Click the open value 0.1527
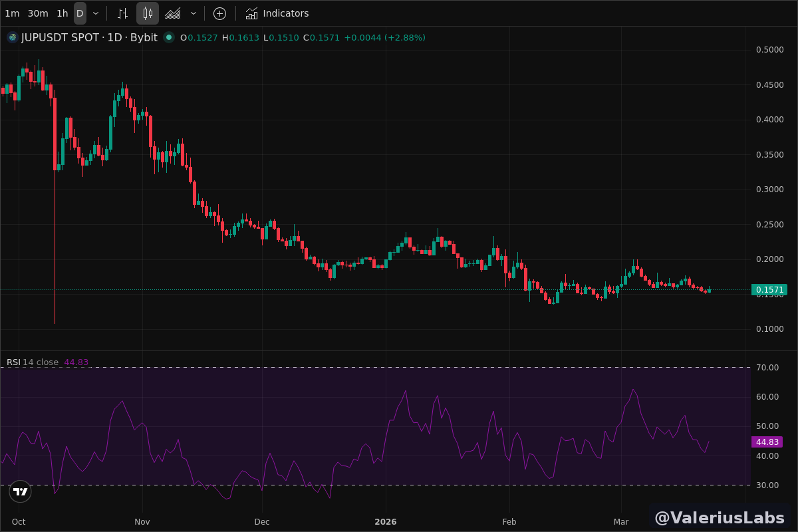Image resolution: width=798 pixels, height=532 pixels. click(202, 37)
